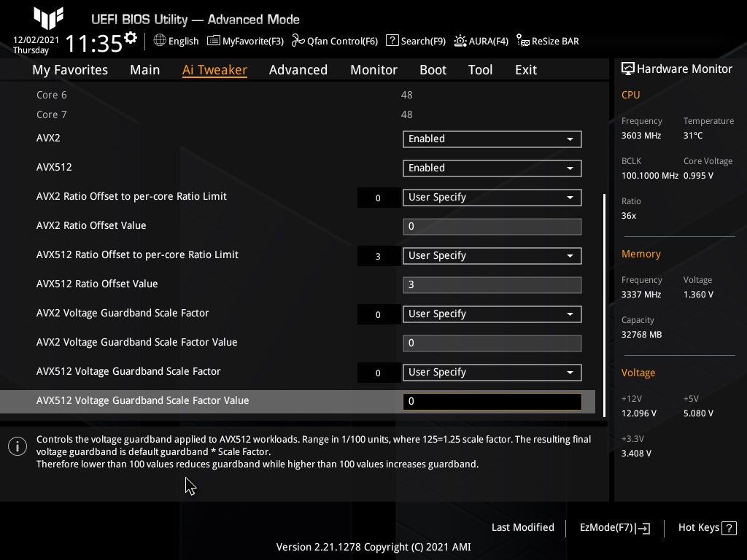
Task: Select the Ai Tweaker tab
Action: [214, 70]
